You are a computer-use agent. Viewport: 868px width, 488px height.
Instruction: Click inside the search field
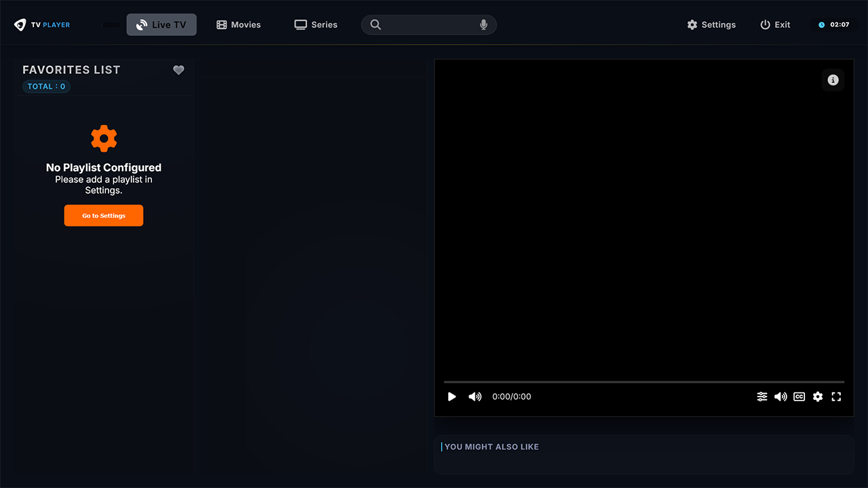tap(427, 24)
